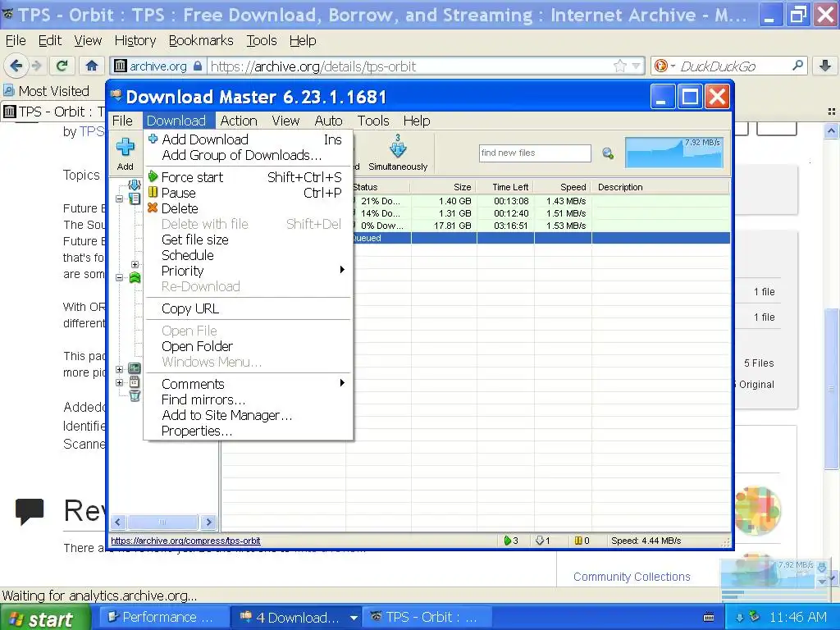This screenshot has height=630, width=840.
Task: Open the Comments submenu
Action: (248, 384)
